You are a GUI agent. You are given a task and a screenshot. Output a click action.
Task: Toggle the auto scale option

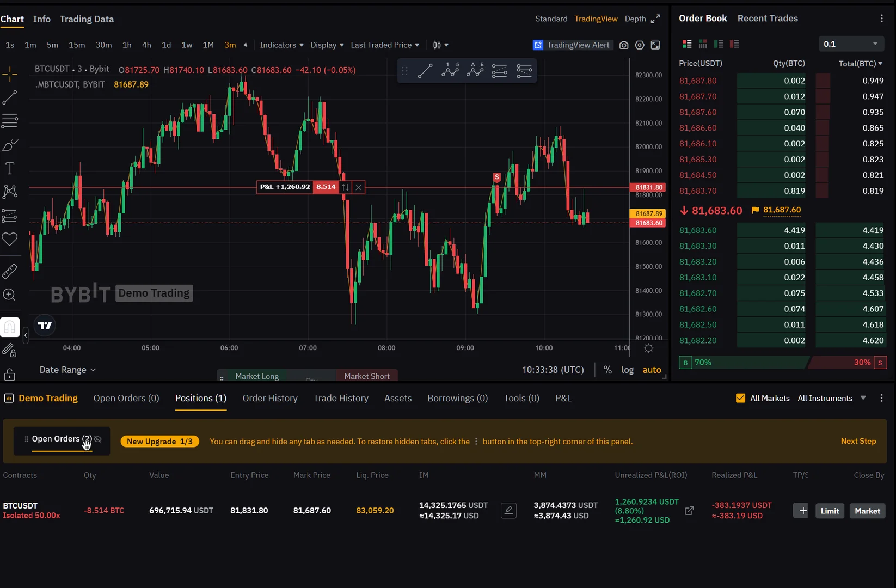click(652, 370)
